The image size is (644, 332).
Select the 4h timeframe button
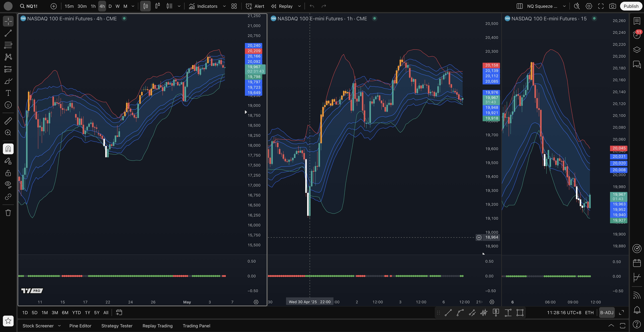pyautogui.click(x=102, y=6)
